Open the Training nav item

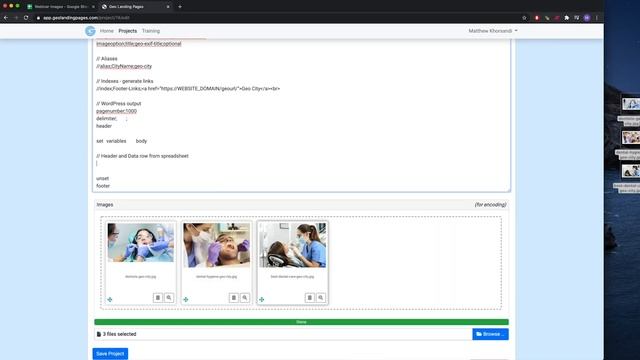click(151, 31)
